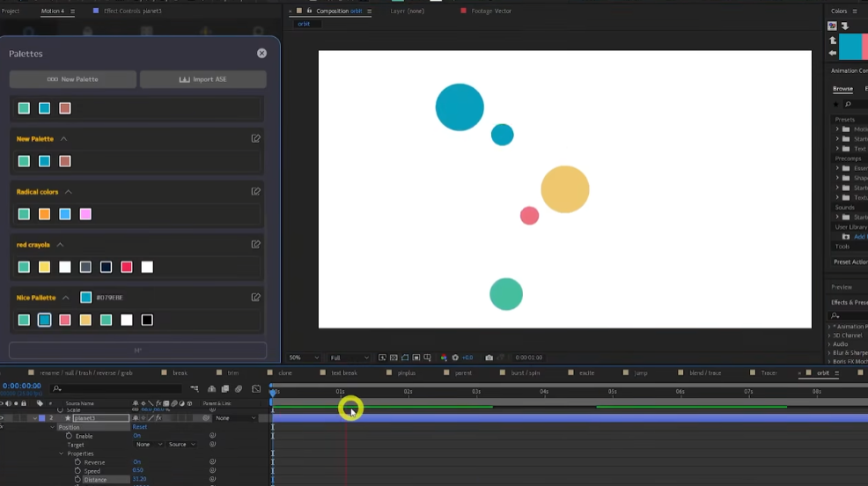Open the show channel color icon

point(444,357)
